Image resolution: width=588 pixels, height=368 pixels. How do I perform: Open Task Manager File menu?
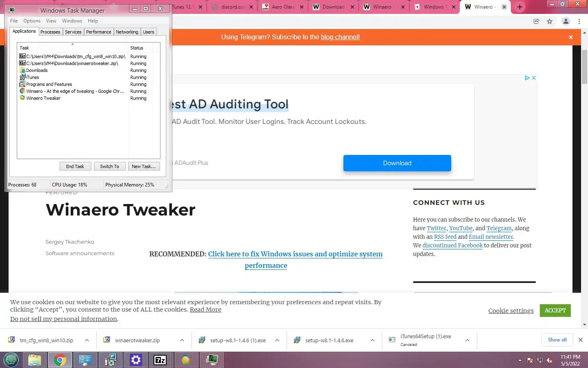pos(14,21)
